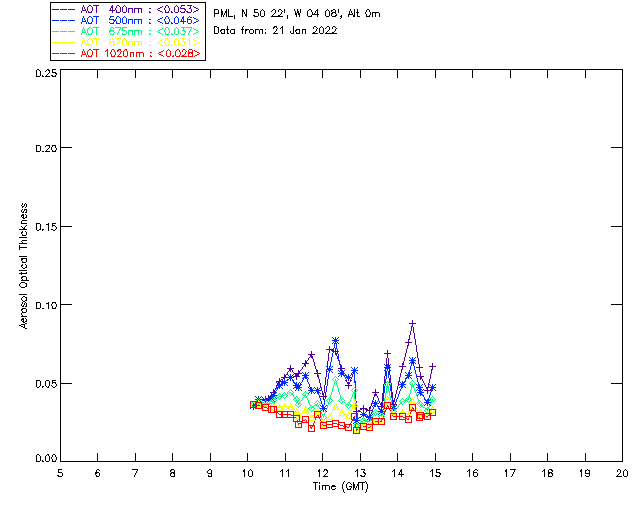Click the AOT 870nm legend entry

127,42
